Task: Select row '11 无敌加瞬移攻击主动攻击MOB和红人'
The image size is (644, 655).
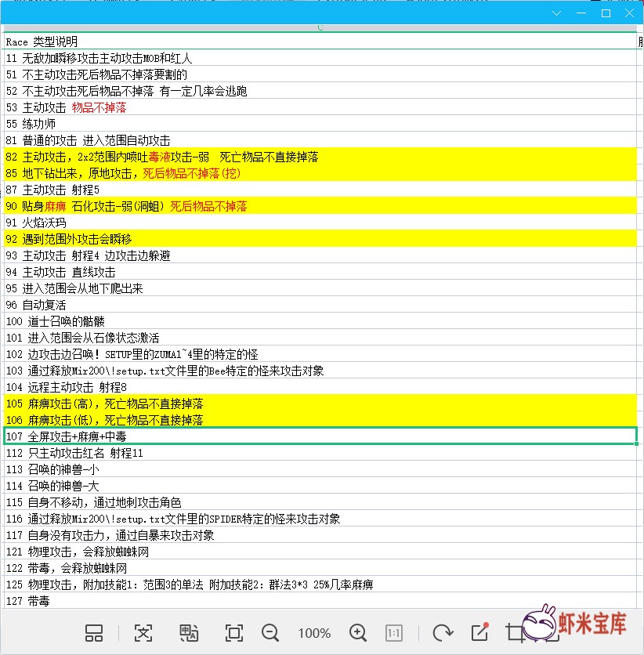Action: 320,58
